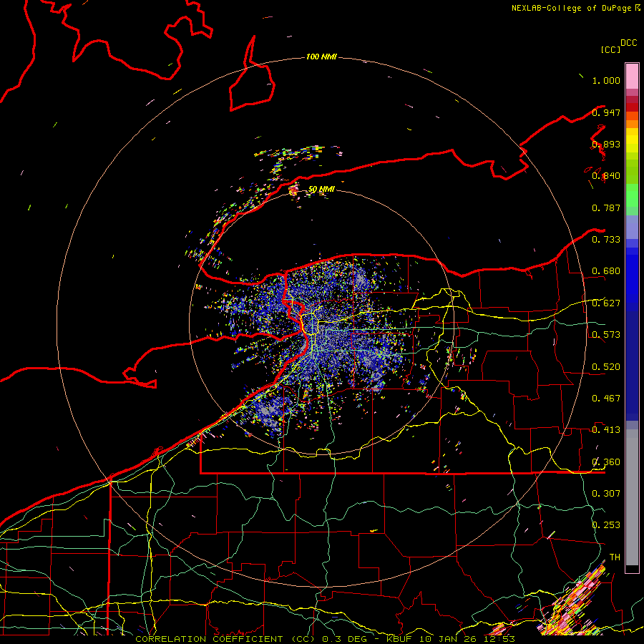Select the 0.307 scale value

[x=606, y=494]
